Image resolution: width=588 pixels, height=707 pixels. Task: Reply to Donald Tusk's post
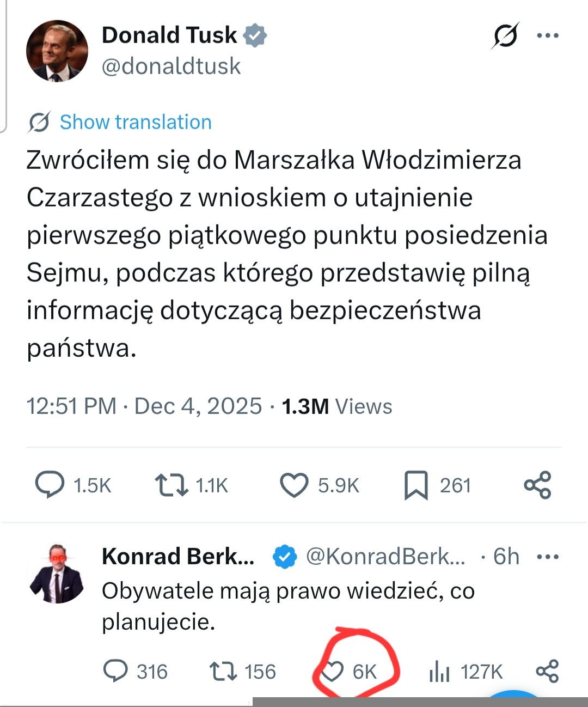click(50, 485)
